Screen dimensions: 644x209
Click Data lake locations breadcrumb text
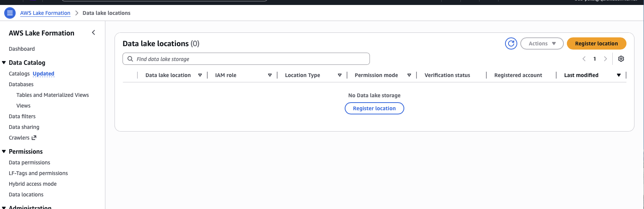pyautogui.click(x=107, y=13)
